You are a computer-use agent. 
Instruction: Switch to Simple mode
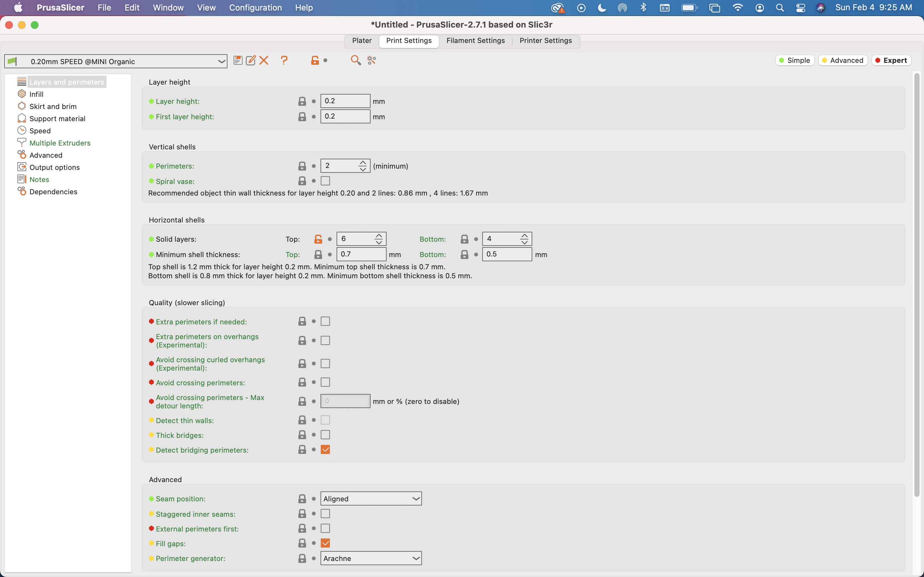(795, 60)
